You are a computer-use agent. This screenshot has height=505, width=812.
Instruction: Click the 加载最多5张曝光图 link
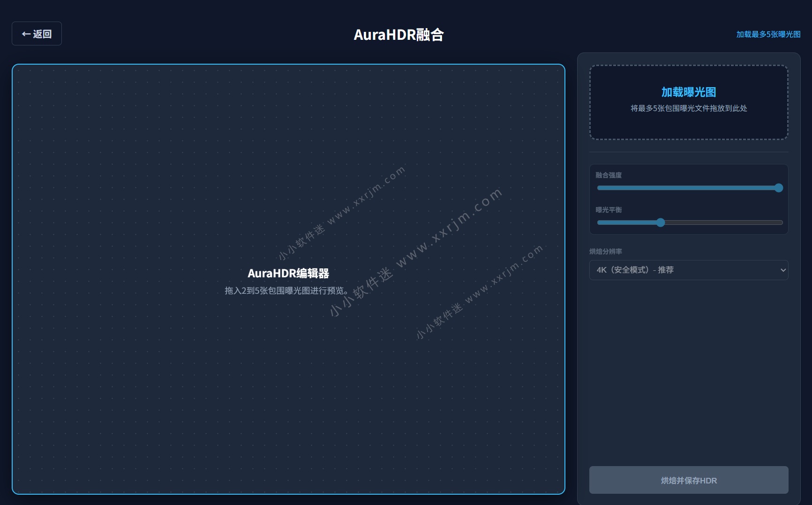click(767, 34)
